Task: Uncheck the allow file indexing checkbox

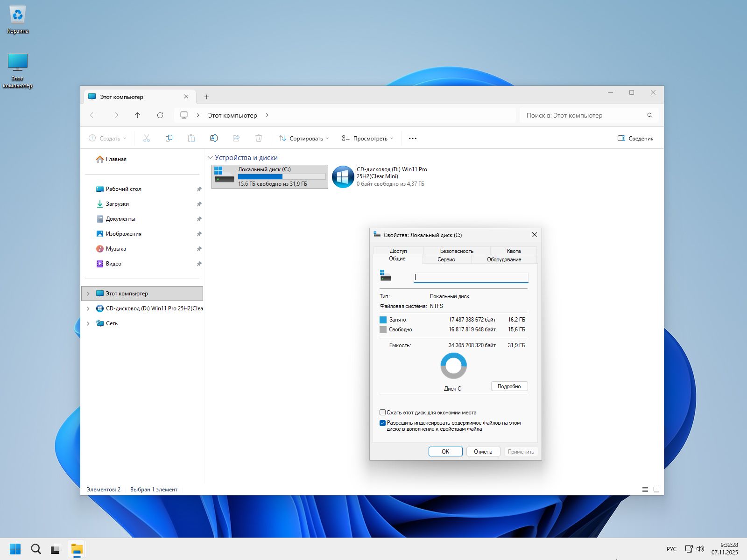Action: point(383,423)
